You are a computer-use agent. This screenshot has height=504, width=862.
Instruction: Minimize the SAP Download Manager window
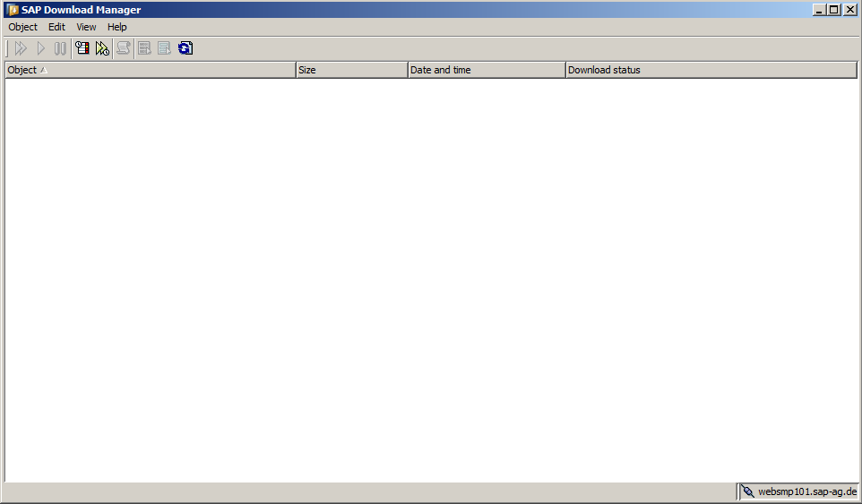click(x=819, y=10)
